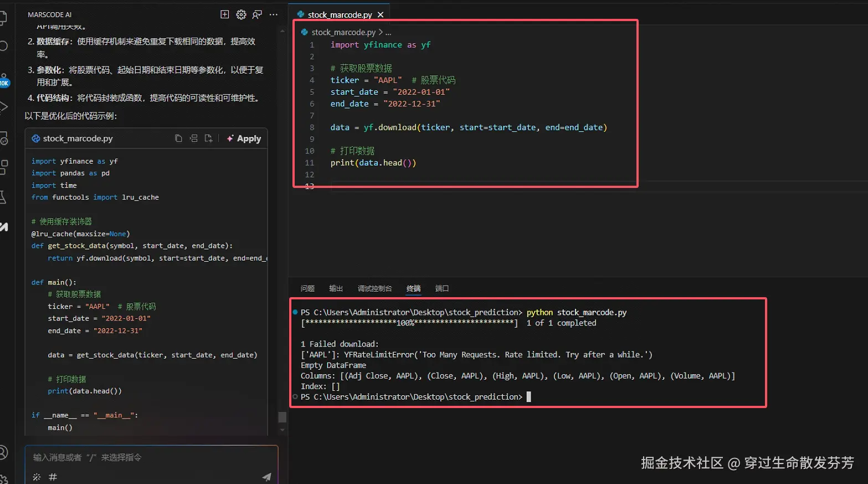This screenshot has width=868, height=484.
Task: Click the MARSCODE AI panel title
Action: [x=49, y=15]
